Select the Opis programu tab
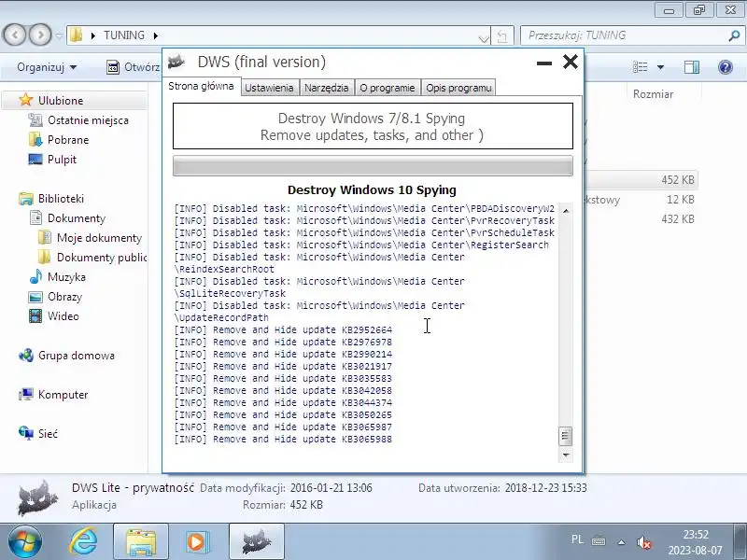This screenshot has width=747, height=560. pyautogui.click(x=458, y=88)
